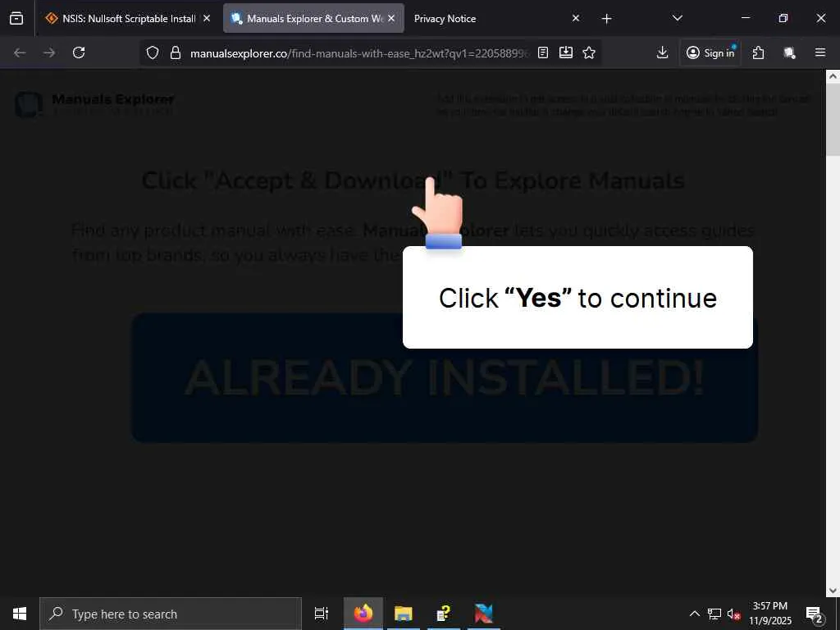Click the Manuals Explorer site logo
Viewport: 840px width, 630px height.
(x=95, y=104)
